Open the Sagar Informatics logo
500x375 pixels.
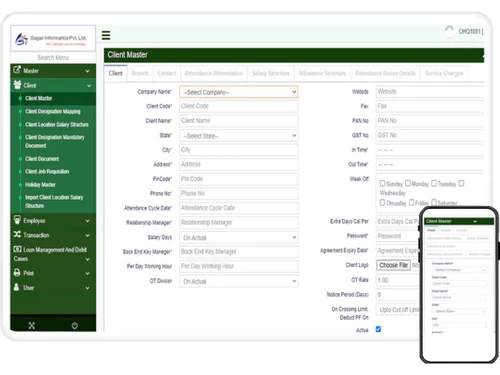click(53, 39)
